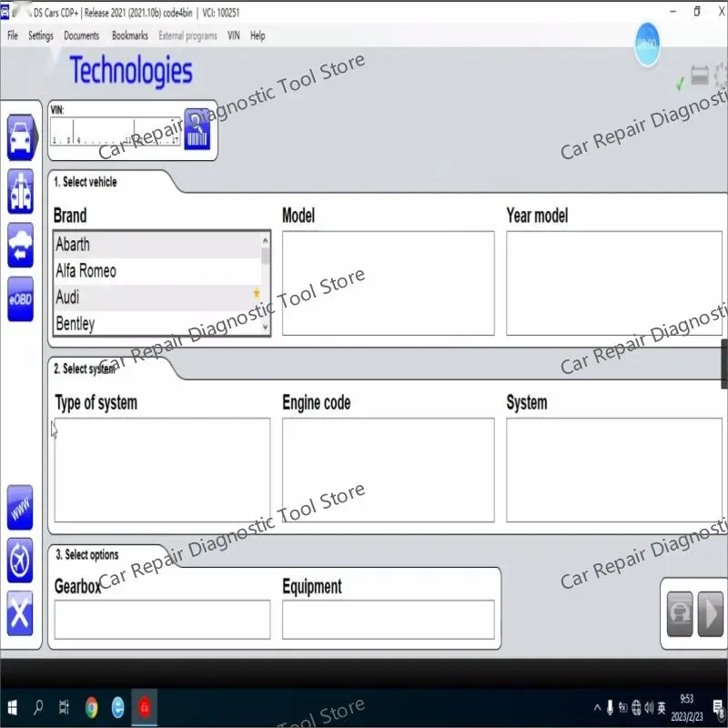Click the Brand list scroll up arrow

point(265,240)
